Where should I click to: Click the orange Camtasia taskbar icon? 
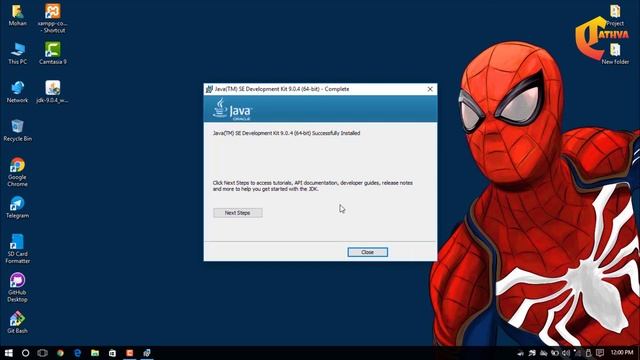(x=129, y=353)
